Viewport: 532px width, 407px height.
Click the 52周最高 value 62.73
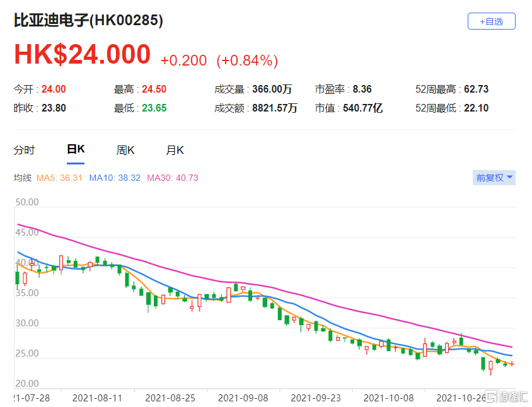477,89
